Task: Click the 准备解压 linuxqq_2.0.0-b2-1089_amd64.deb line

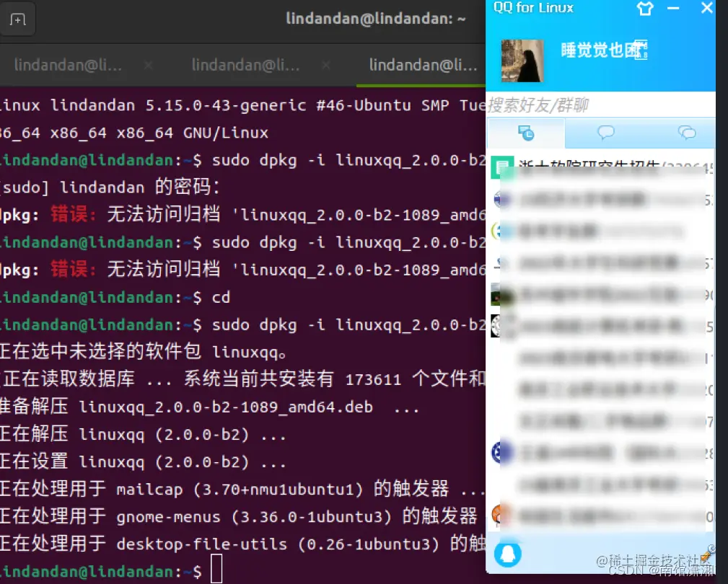Action: [x=209, y=407]
